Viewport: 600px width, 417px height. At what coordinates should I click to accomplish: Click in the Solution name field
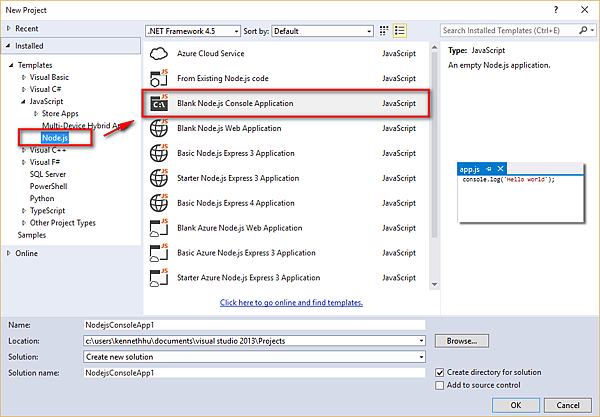(254, 373)
